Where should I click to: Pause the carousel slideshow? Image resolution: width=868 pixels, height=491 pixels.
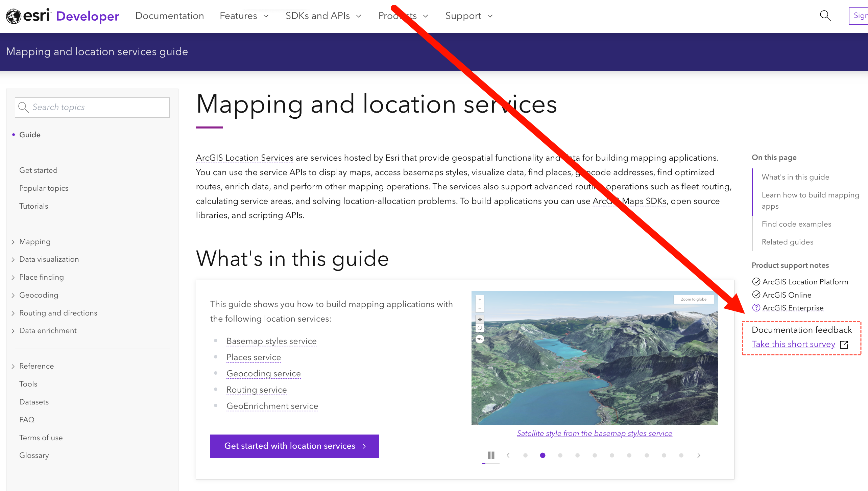[x=491, y=455]
